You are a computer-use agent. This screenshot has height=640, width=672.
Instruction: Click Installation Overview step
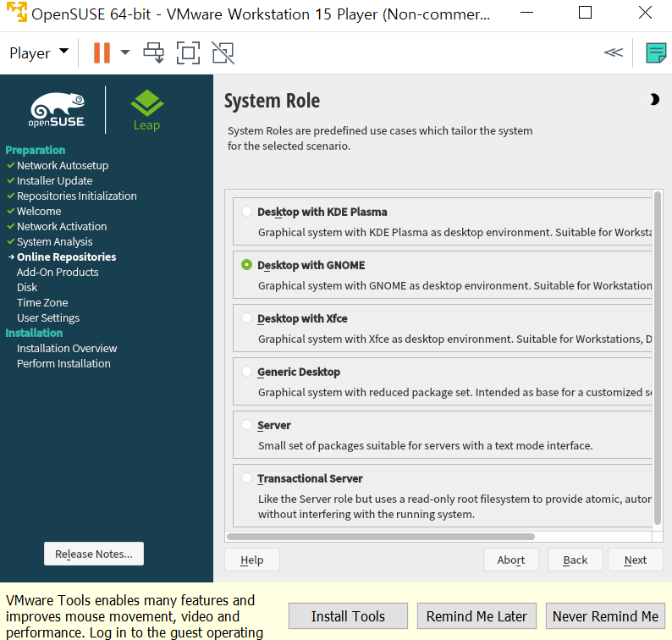click(67, 348)
